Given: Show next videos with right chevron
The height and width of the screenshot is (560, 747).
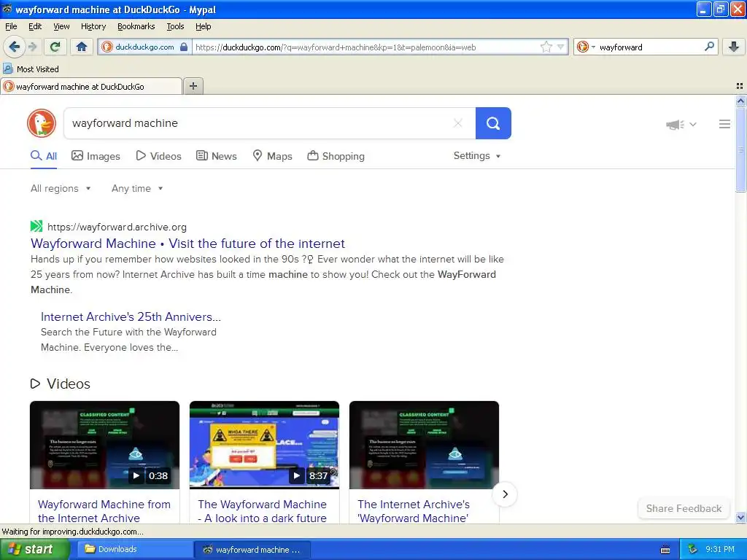Looking at the screenshot, I should pyautogui.click(x=505, y=494).
